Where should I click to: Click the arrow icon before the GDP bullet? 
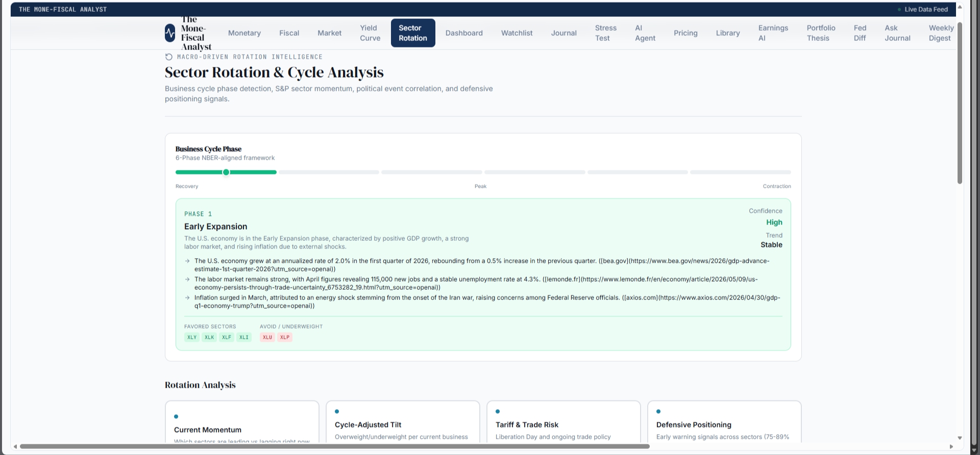pyautogui.click(x=187, y=261)
